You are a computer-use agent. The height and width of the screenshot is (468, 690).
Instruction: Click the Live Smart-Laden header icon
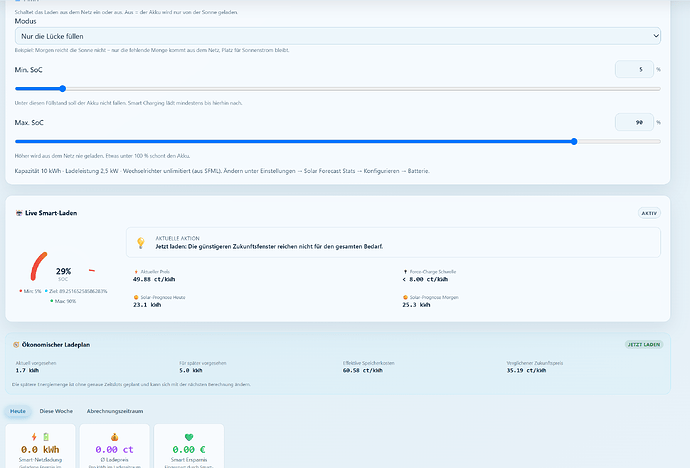pyautogui.click(x=19, y=213)
